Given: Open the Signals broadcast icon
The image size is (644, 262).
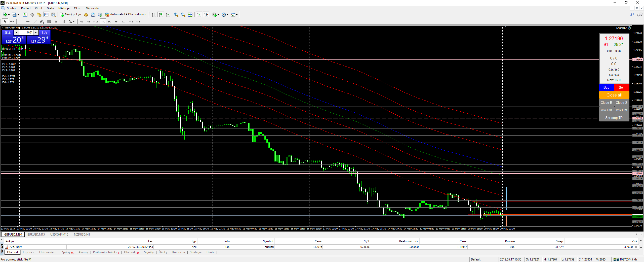Looking at the screenshot, I should [x=100, y=15].
